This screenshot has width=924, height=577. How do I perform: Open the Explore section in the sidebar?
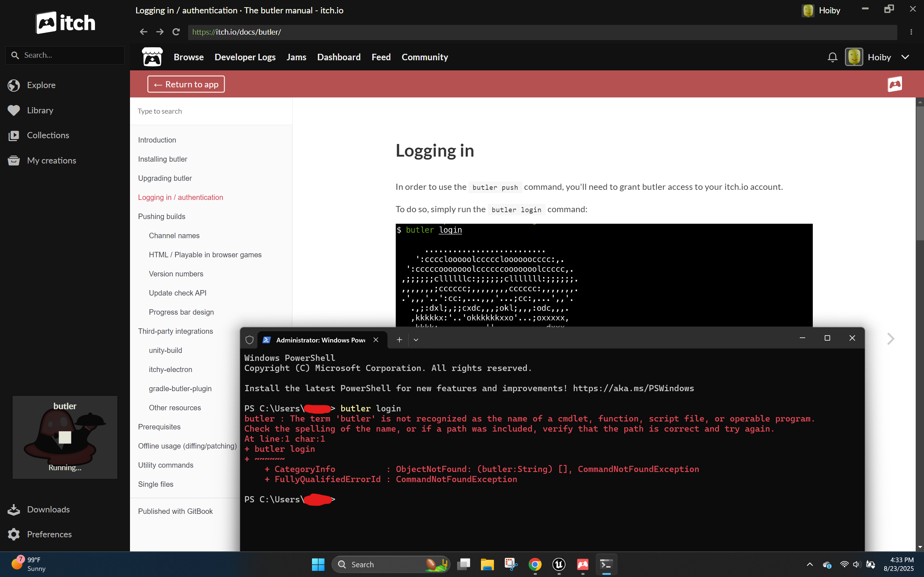pyautogui.click(x=41, y=85)
